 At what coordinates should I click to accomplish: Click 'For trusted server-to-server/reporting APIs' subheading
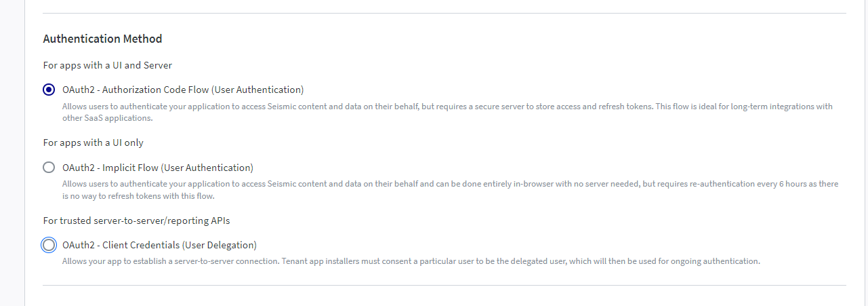coord(142,221)
